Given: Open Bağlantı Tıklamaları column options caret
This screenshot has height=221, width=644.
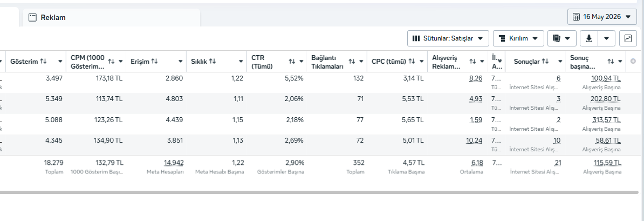Looking at the screenshot, I should [361, 61].
